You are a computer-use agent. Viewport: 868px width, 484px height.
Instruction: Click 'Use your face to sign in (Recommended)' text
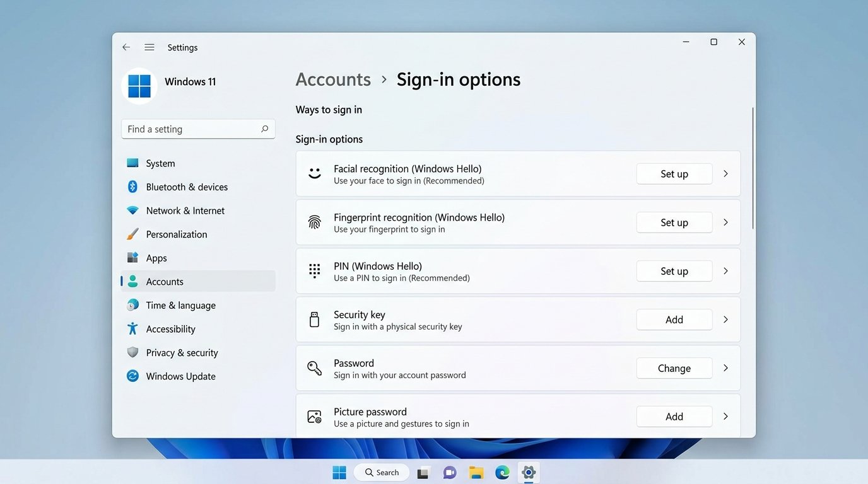tap(409, 181)
